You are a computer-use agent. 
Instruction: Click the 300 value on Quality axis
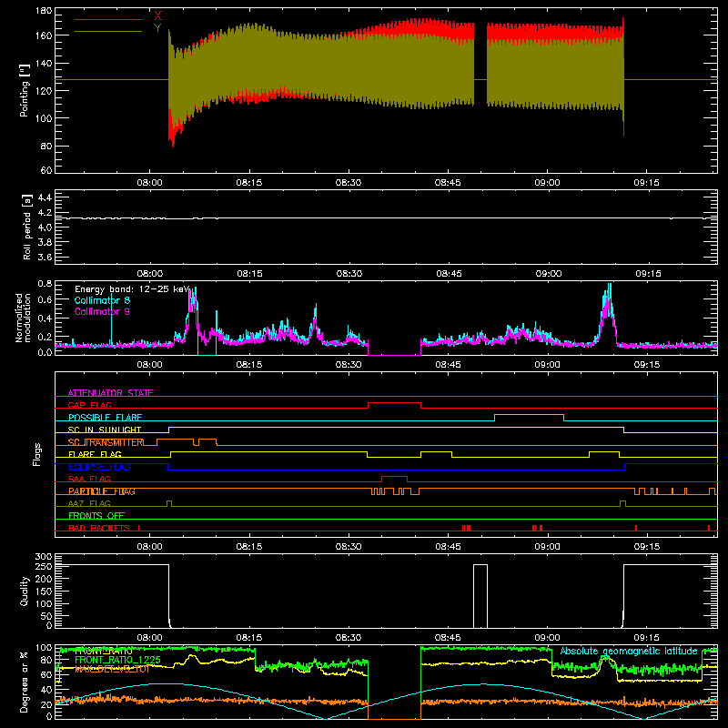(x=44, y=557)
